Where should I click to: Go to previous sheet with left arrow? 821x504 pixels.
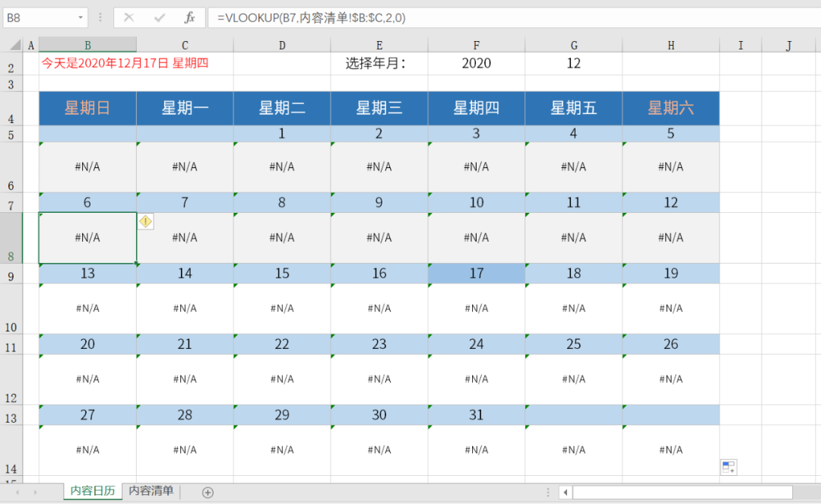pos(17,492)
